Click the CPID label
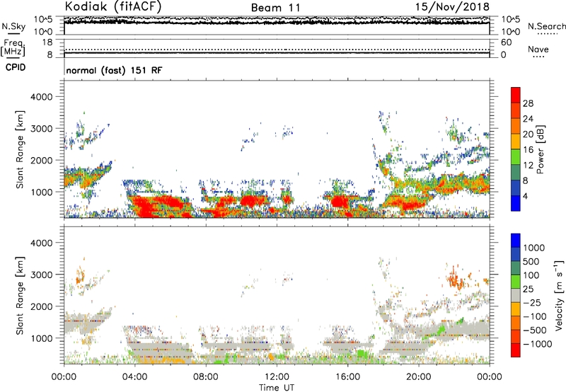This screenshot has width=566, height=392. tap(16, 67)
